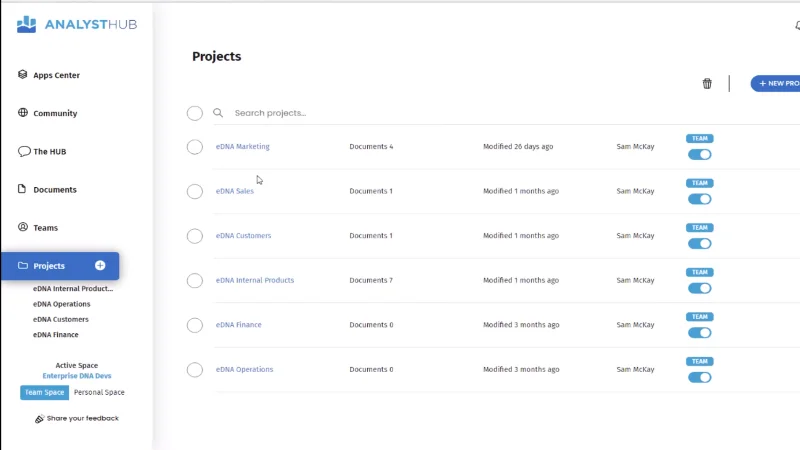
Task: Open the Teams page
Action: click(45, 228)
